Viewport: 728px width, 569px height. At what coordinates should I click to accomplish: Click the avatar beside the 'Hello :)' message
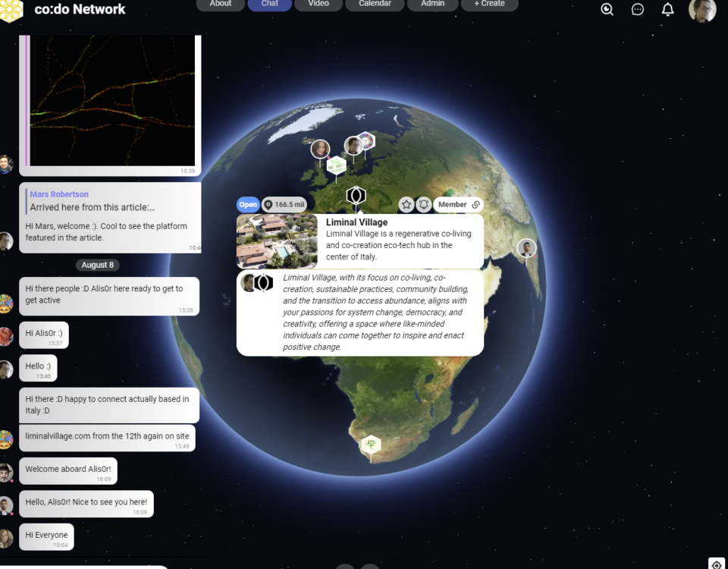coord(5,369)
